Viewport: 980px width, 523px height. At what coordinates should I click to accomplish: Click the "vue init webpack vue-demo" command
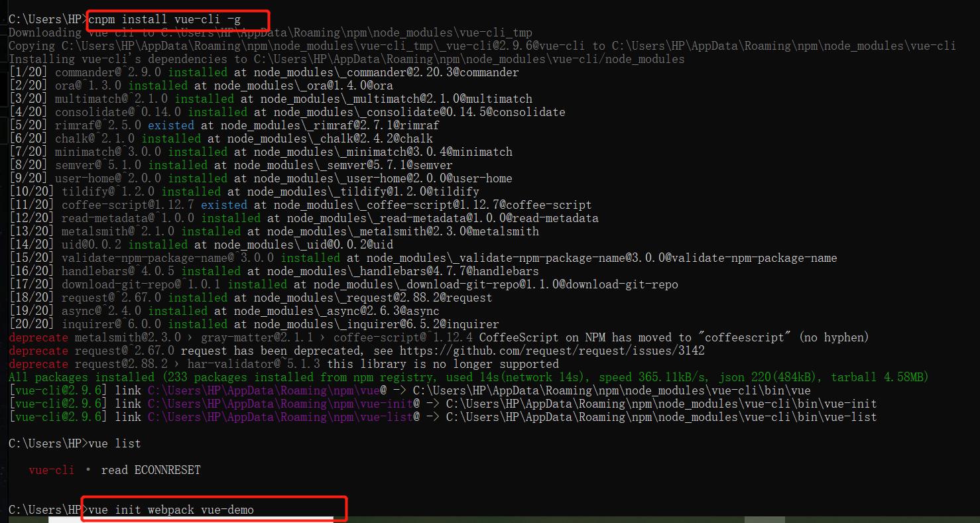pos(171,510)
